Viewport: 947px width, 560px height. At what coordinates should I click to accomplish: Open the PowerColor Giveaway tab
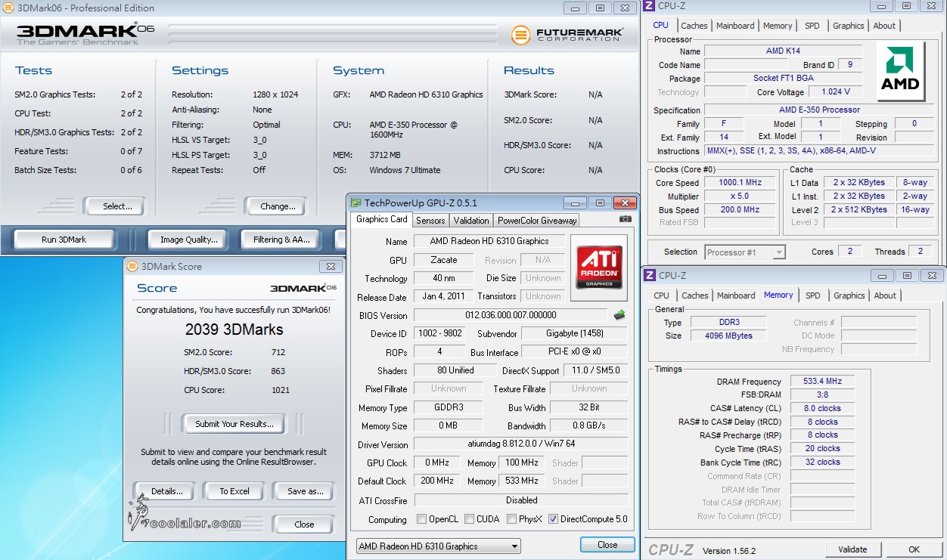point(537,221)
